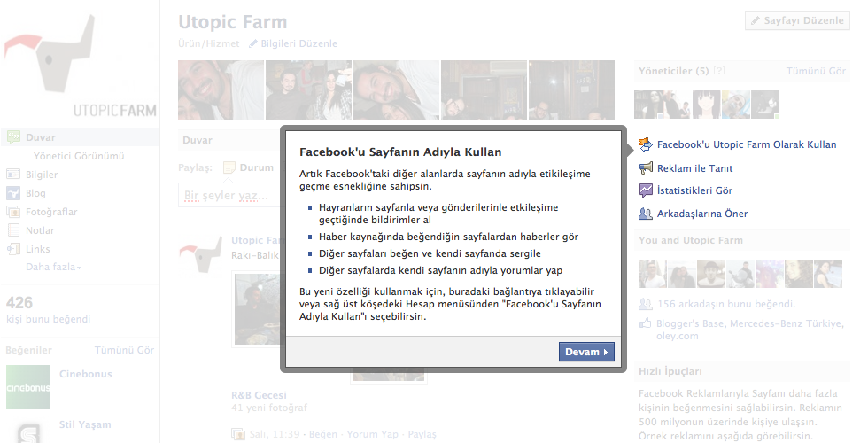The image size is (868, 443).
Task: Open the third admin avatar thumbnail
Action: point(707,105)
